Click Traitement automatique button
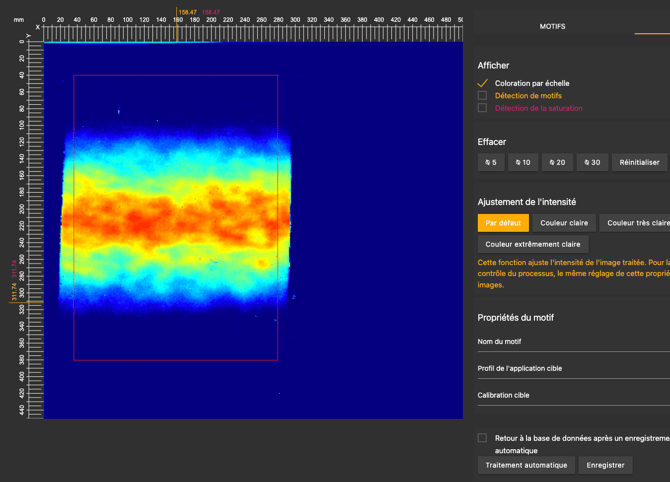670x482 pixels. (526, 465)
